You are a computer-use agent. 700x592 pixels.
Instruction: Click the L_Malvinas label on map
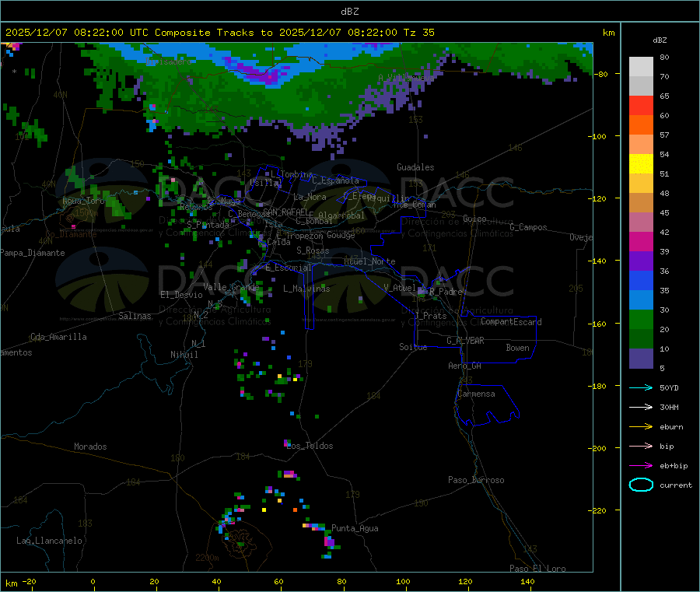point(306,289)
